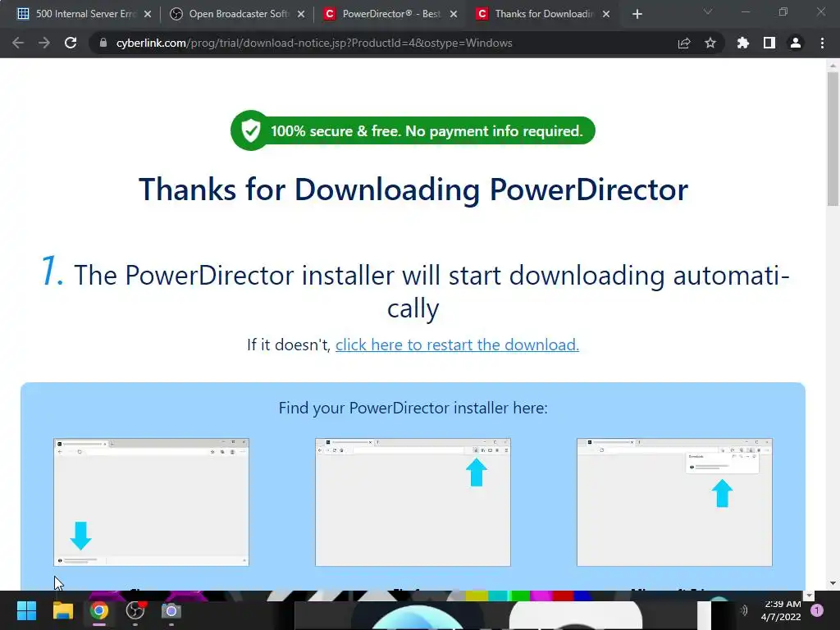Open the Windows Start menu

pos(26,610)
